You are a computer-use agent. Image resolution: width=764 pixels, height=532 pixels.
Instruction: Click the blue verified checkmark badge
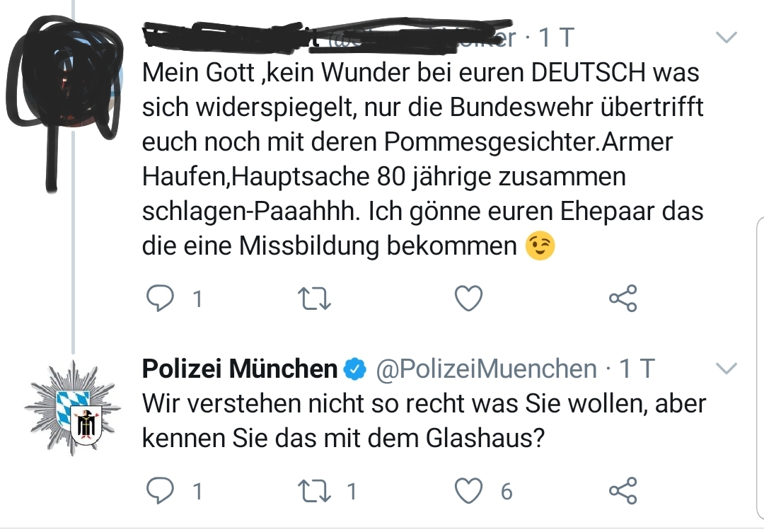[x=354, y=369]
